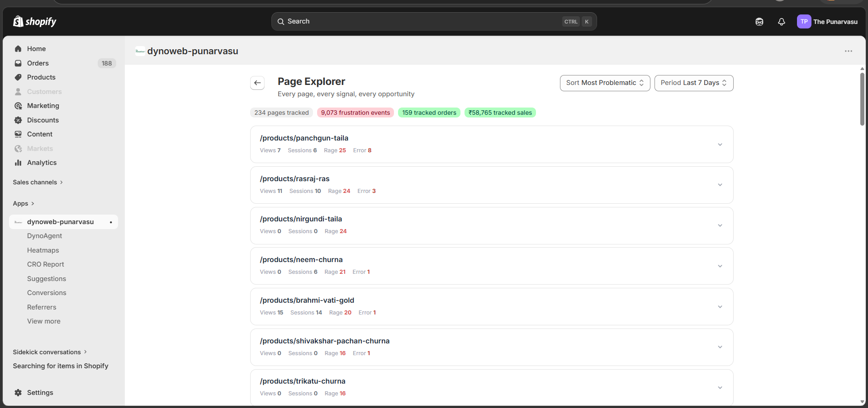This screenshot has width=868, height=408.
Task: Click the '9,073 frustration events' badge
Action: [x=356, y=113]
